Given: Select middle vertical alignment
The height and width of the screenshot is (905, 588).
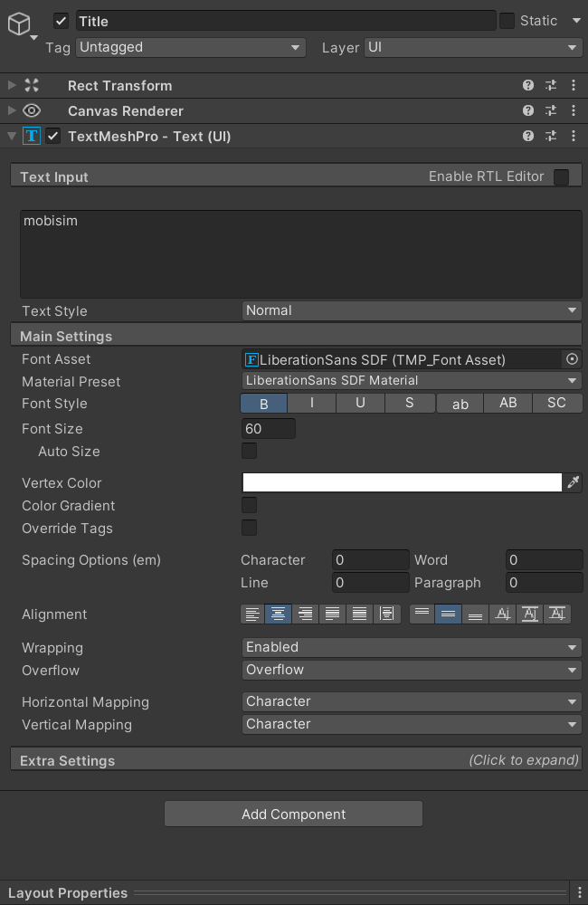Looking at the screenshot, I should point(449,614).
